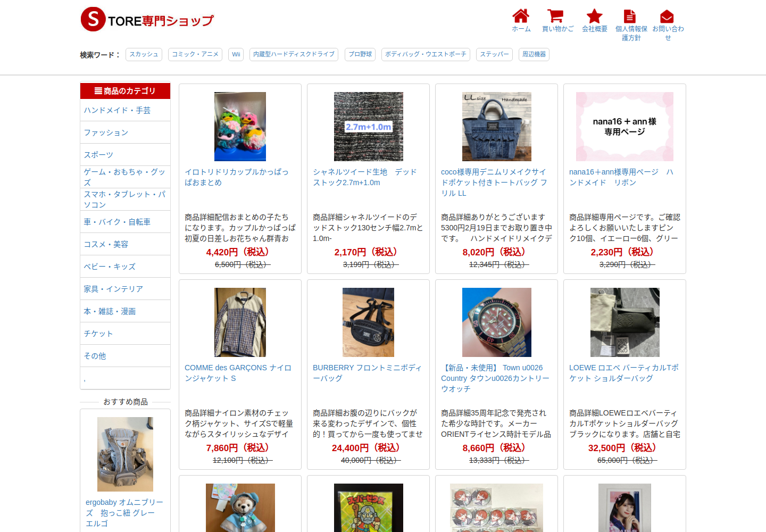Click the contact envelope icon
This screenshot has height=532, width=766.
pos(667,16)
